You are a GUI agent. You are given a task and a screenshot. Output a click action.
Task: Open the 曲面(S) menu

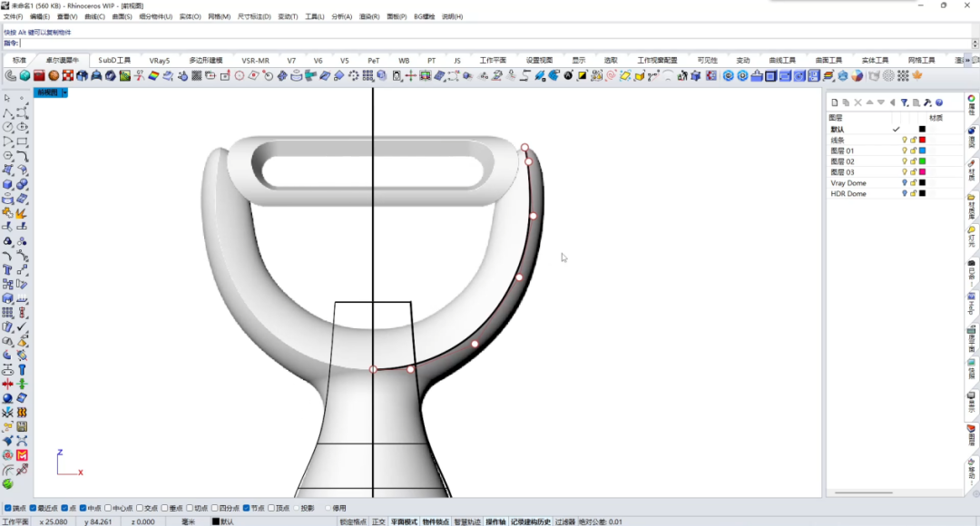pyautogui.click(x=122, y=17)
